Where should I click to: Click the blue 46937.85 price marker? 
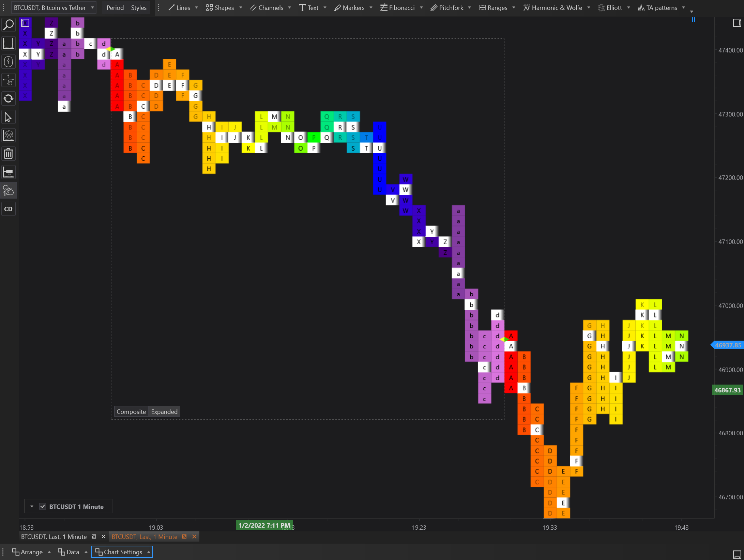click(x=728, y=345)
